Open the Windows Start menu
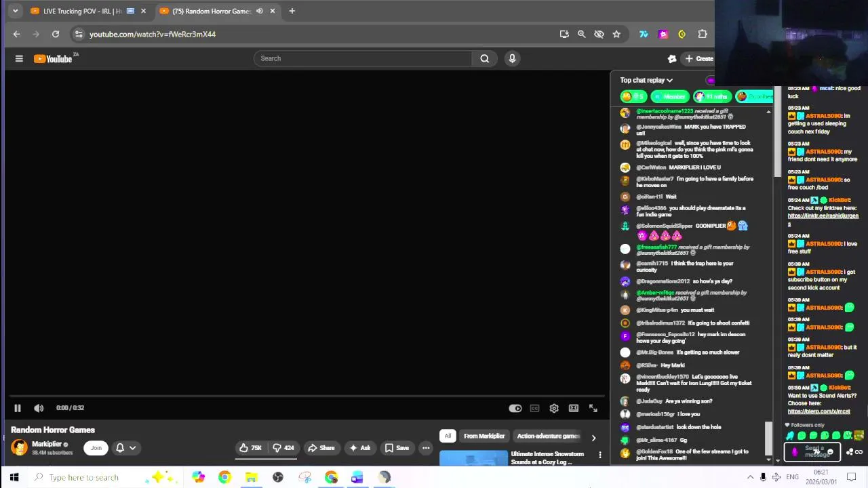Viewport: 868px width, 488px height. point(14,477)
